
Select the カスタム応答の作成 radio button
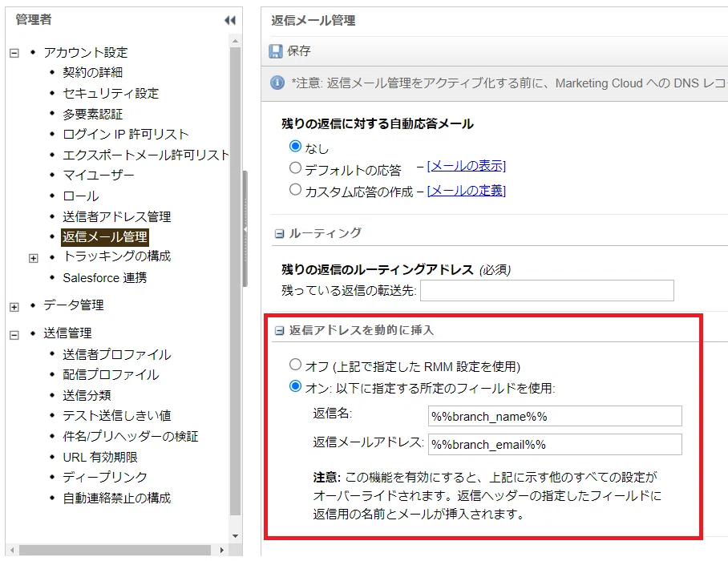point(295,189)
